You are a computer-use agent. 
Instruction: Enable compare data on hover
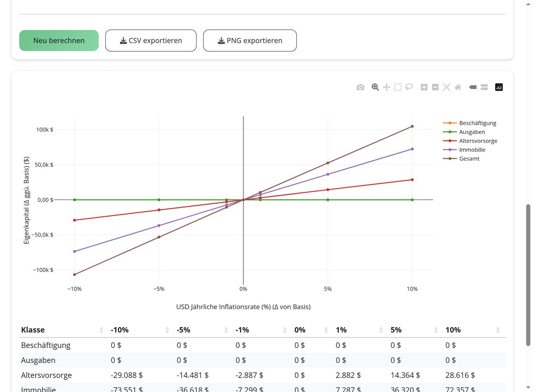click(484, 87)
